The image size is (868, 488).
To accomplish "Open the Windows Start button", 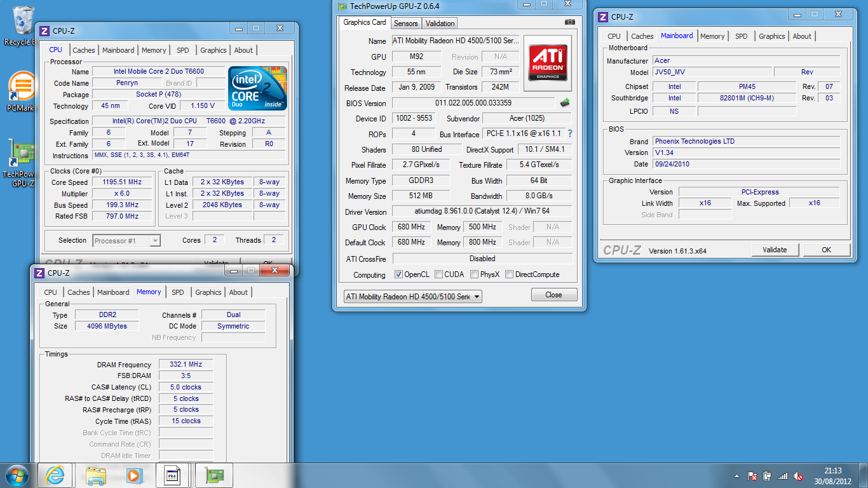I will click(x=17, y=475).
